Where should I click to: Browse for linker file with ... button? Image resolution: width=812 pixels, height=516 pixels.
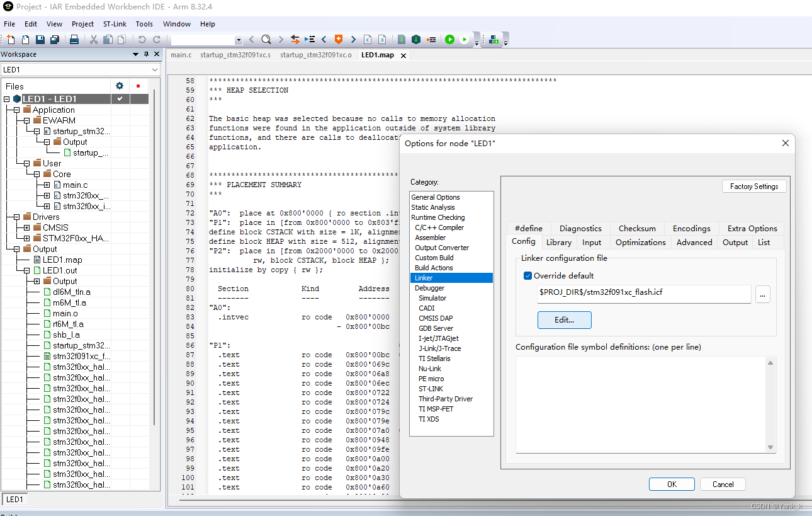coord(762,294)
